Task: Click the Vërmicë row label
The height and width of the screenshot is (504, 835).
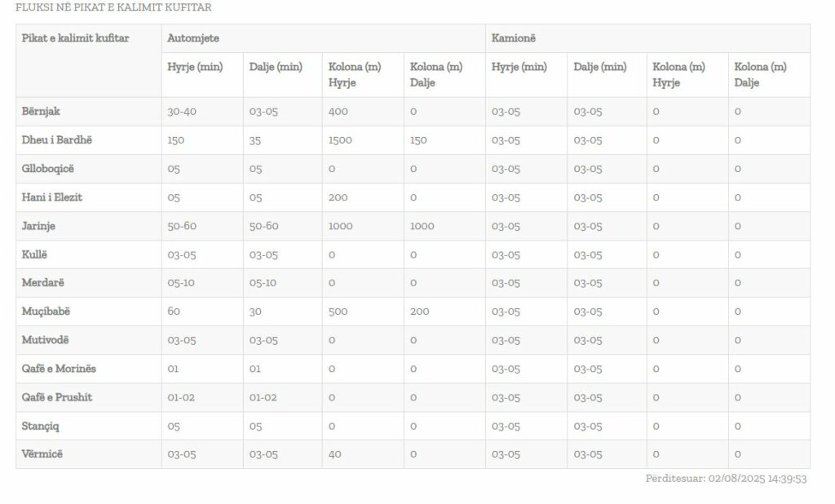Action: 42,454
